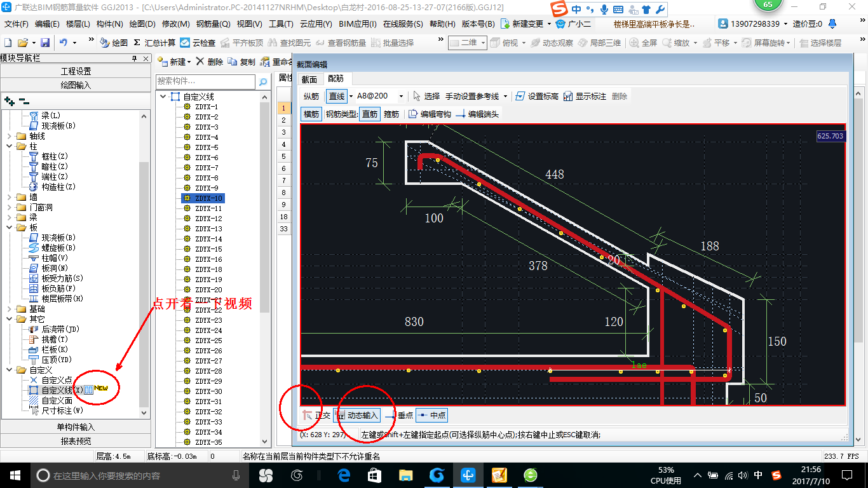Click Windows search box on taskbar

coord(138,475)
